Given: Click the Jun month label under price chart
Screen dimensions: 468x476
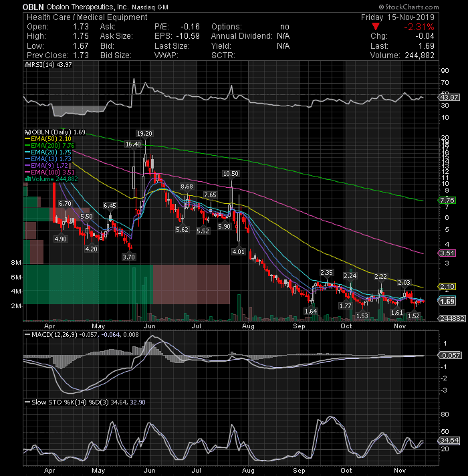Looking at the screenshot, I should [150, 326].
